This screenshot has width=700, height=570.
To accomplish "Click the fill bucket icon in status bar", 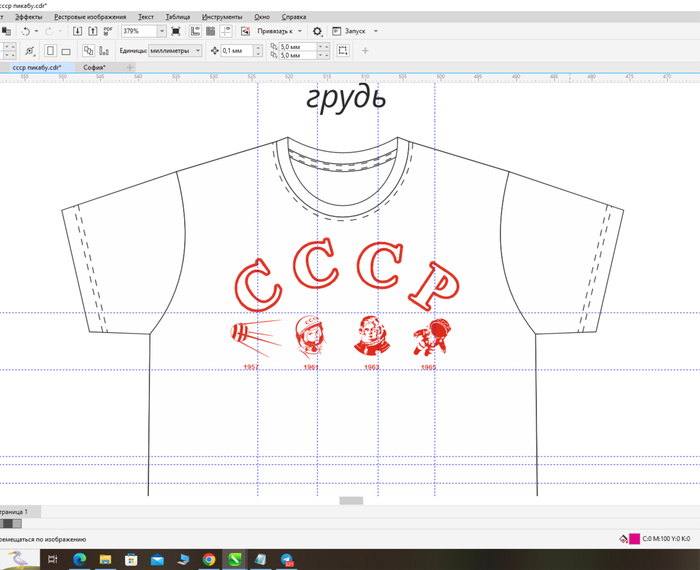I will [x=624, y=539].
